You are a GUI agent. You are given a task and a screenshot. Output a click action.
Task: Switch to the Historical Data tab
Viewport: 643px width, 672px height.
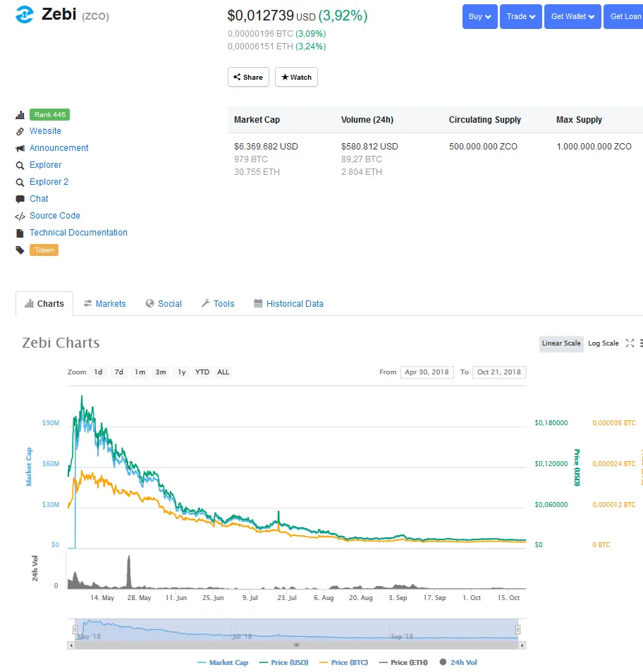(x=289, y=304)
